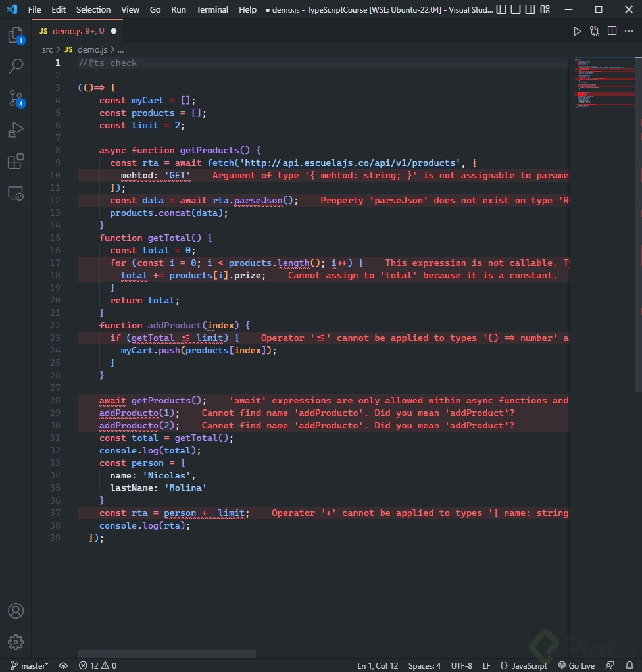This screenshot has height=672, width=642.
Task: Change end of line sequence LF
Action: tap(486, 665)
